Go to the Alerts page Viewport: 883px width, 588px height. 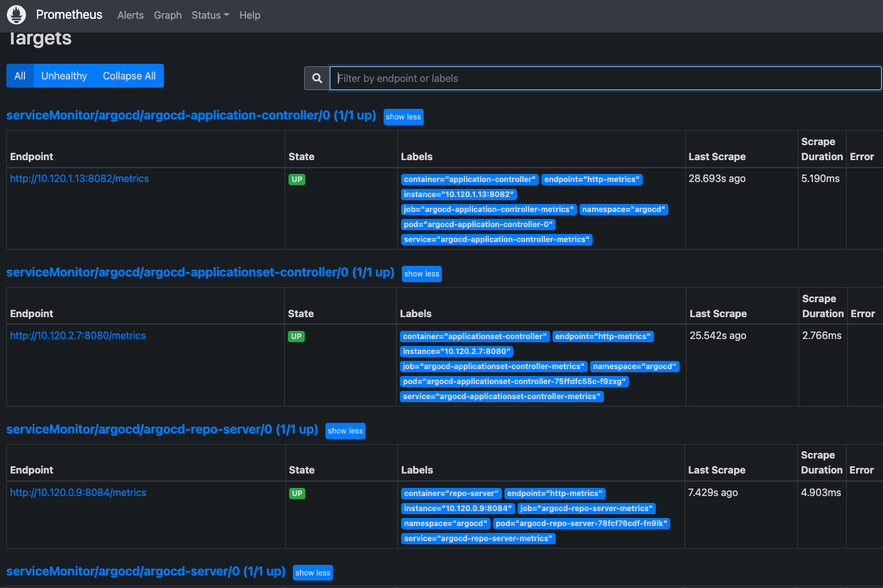131,15
